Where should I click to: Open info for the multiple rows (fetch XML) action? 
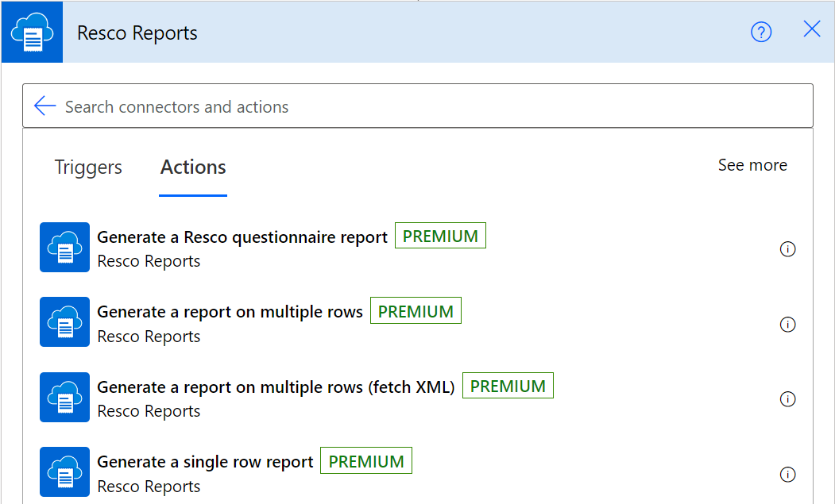pyautogui.click(x=787, y=399)
